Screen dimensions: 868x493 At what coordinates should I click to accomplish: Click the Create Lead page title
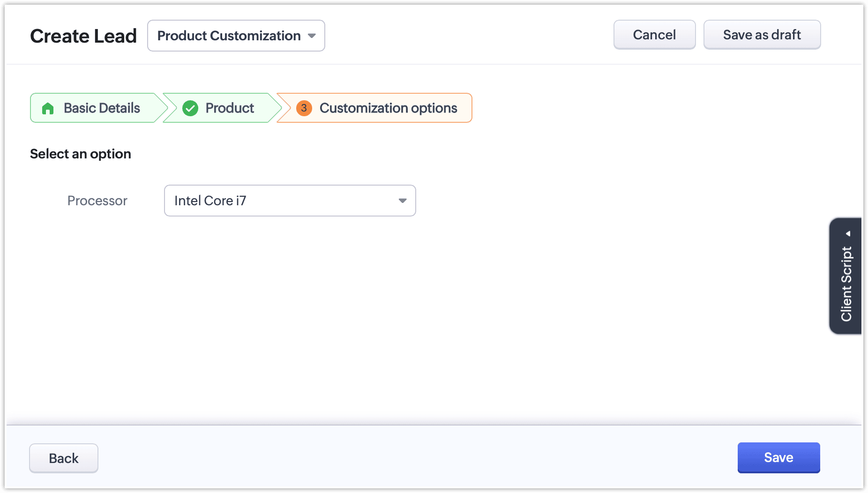[83, 36]
